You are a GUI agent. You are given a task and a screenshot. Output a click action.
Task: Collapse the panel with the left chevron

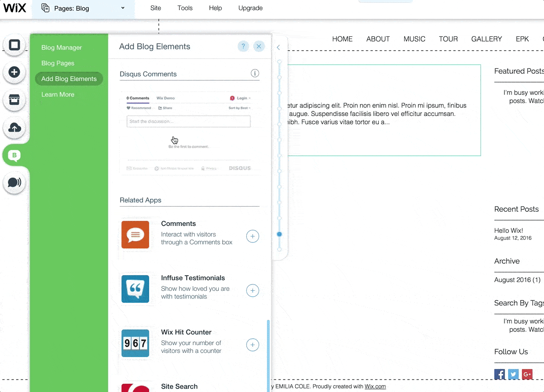pyautogui.click(x=278, y=47)
